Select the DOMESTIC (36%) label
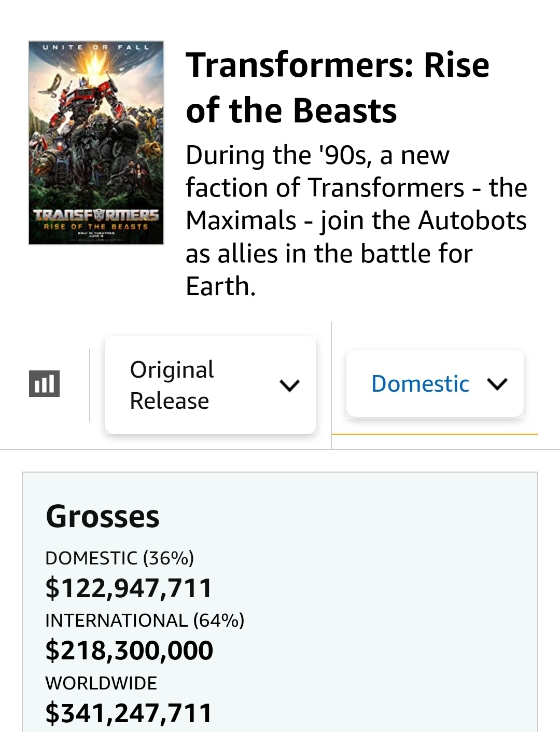The image size is (560, 732). click(x=119, y=558)
